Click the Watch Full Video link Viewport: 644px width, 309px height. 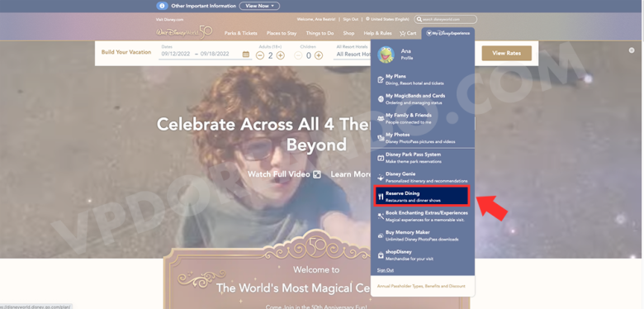[284, 174]
